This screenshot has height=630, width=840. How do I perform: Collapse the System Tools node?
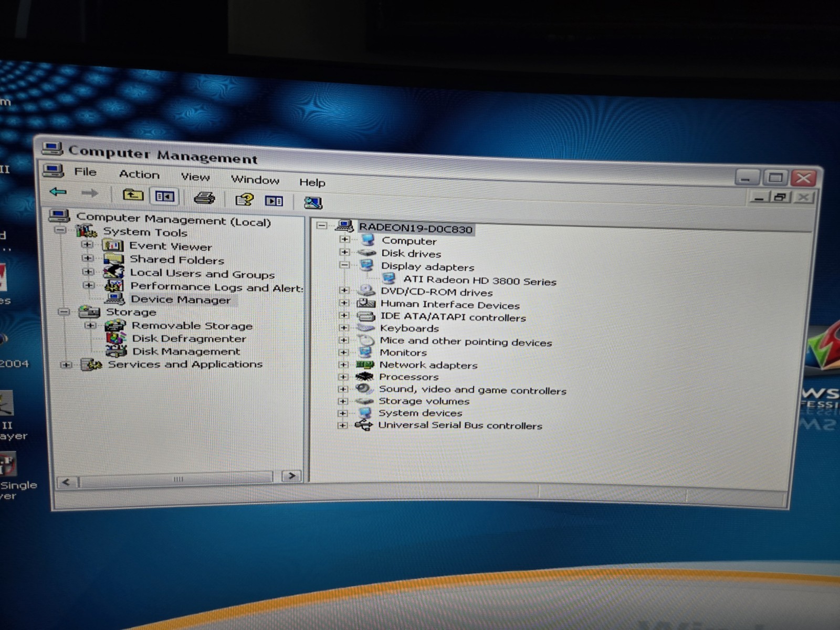61,230
